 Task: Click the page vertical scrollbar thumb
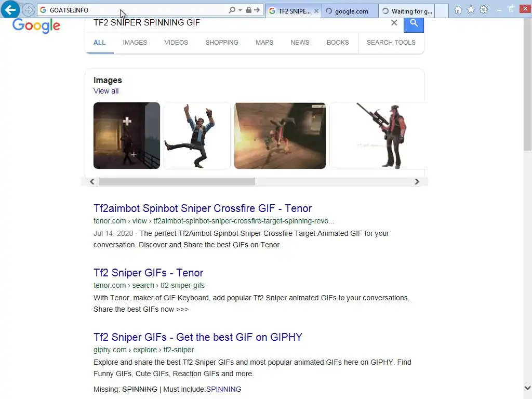pyautogui.click(x=527, y=85)
